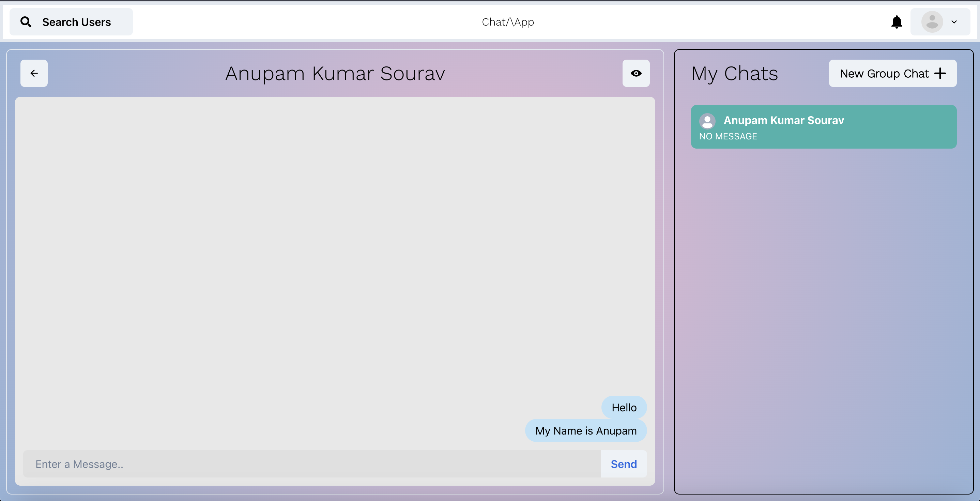Image resolution: width=980 pixels, height=501 pixels.
Task: View profile via the eye icon
Action: [636, 73]
